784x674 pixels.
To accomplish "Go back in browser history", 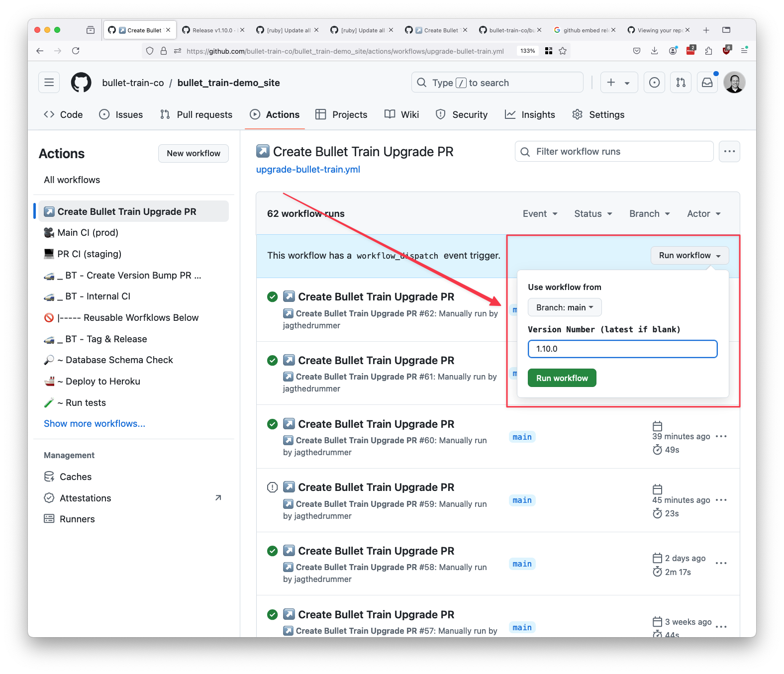I will 40,51.
